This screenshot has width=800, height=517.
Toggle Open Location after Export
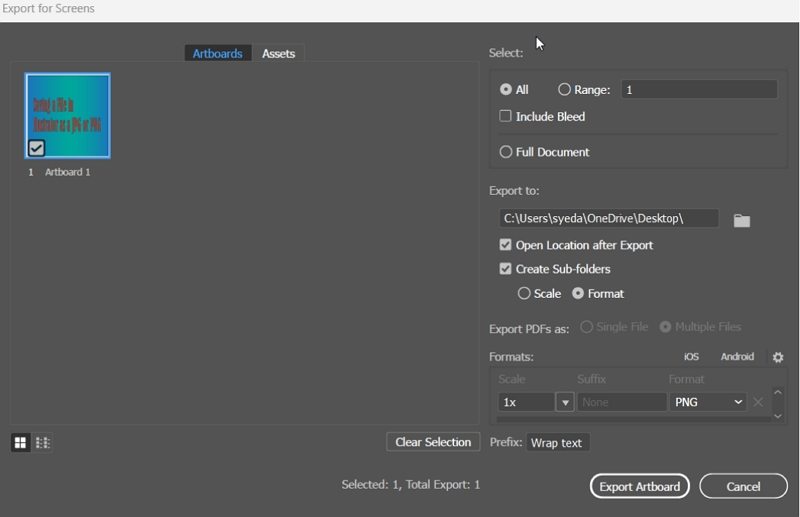click(x=505, y=245)
